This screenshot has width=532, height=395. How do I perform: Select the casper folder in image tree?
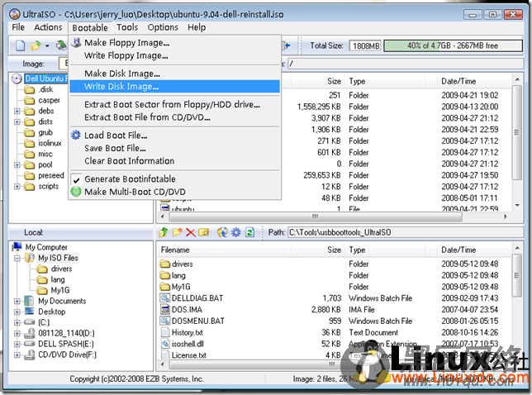click(50, 101)
